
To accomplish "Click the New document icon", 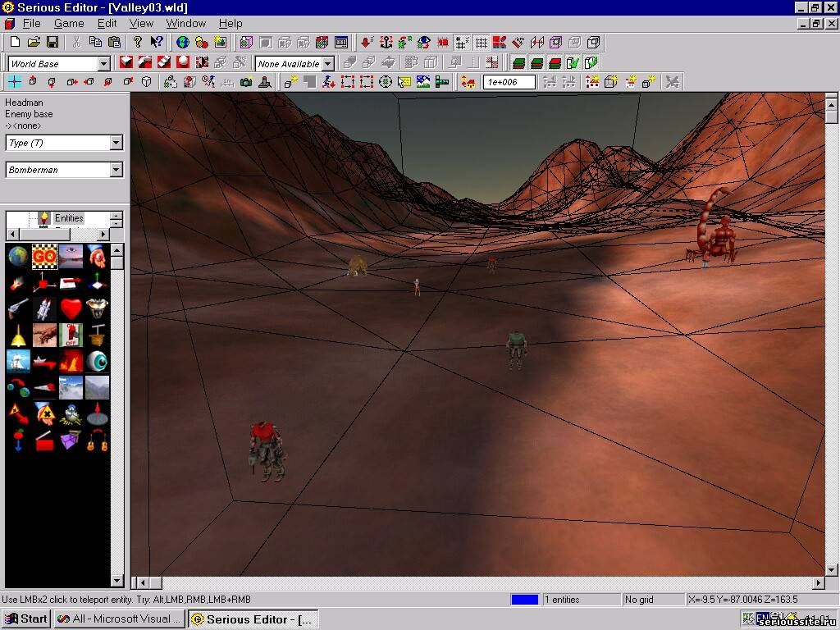I will pyautogui.click(x=15, y=43).
